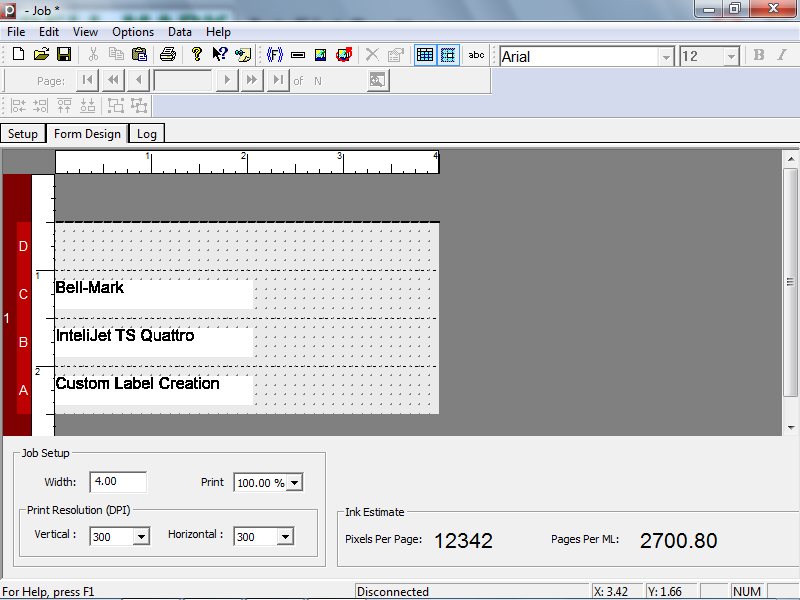Open help with the yellow question mark icon
This screenshot has height=600, width=800.
click(x=196, y=54)
